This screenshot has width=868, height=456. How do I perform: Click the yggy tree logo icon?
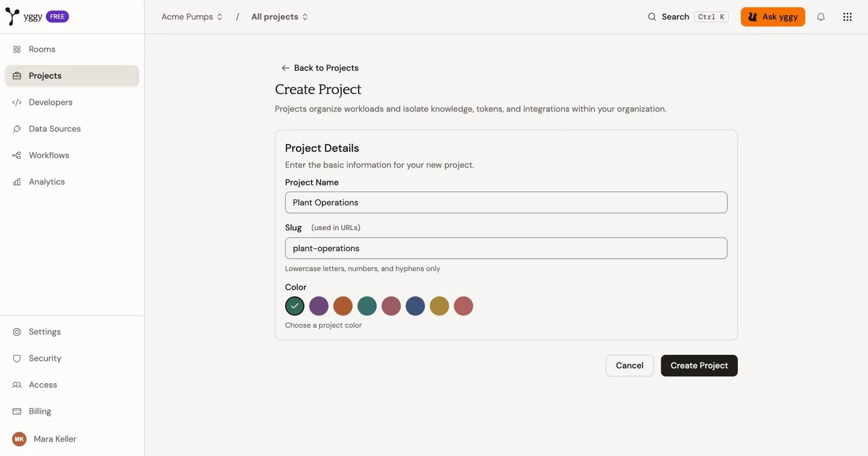click(x=12, y=16)
